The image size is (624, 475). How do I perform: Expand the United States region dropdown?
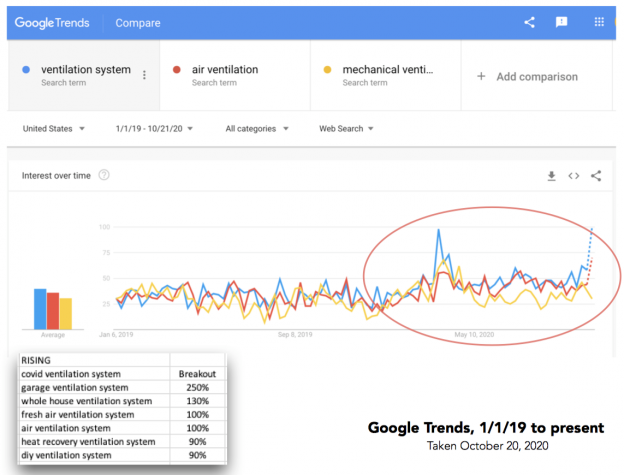pos(54,128)
